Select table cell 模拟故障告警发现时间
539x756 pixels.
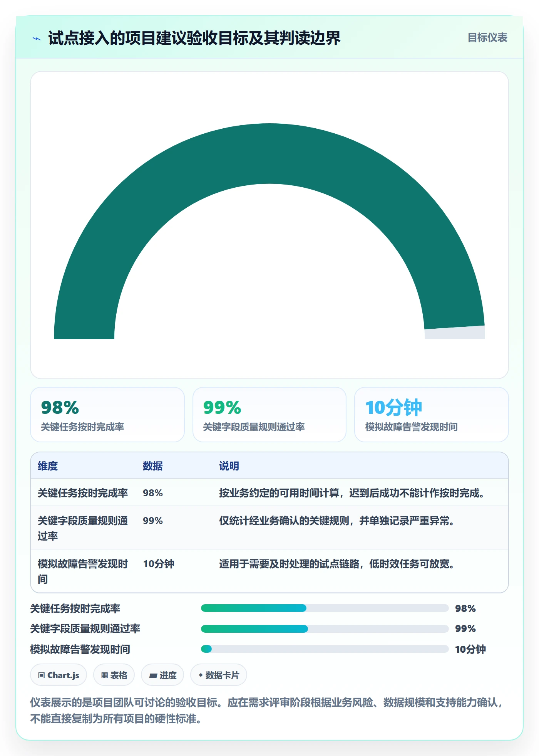click(83, 571)
